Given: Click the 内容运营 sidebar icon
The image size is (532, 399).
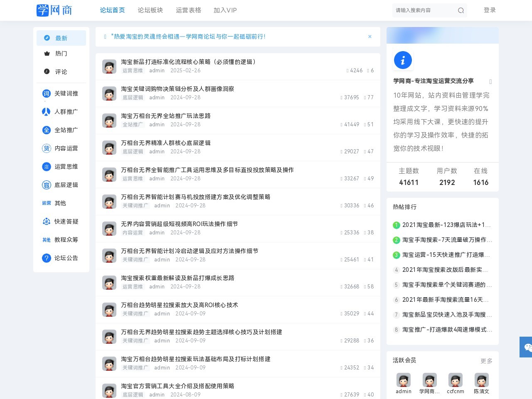Looking at the screenshot, I should (x=46, y=148).
